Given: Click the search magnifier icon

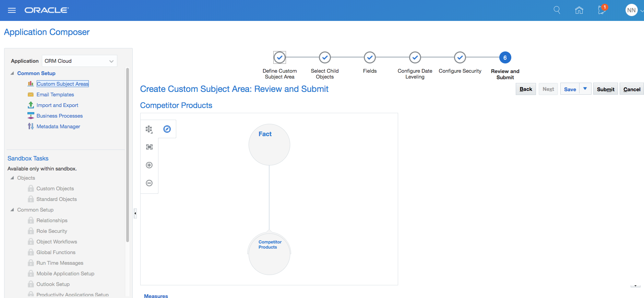Looking at the screenshot, I should (557, 10).
